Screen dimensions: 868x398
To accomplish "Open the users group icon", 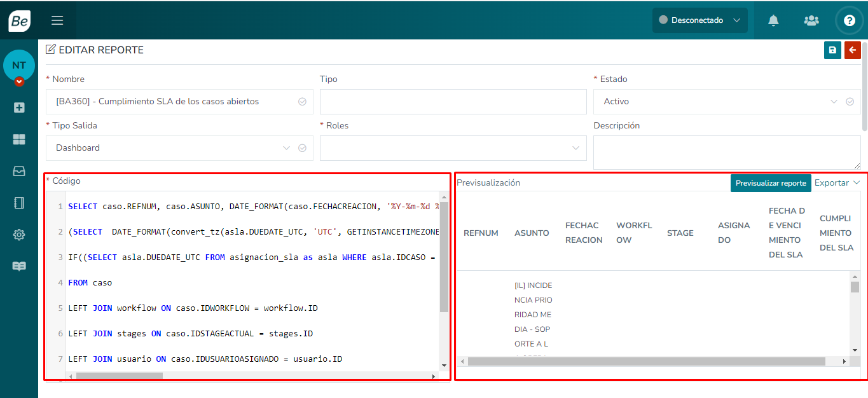I will (x=811, y=20).
